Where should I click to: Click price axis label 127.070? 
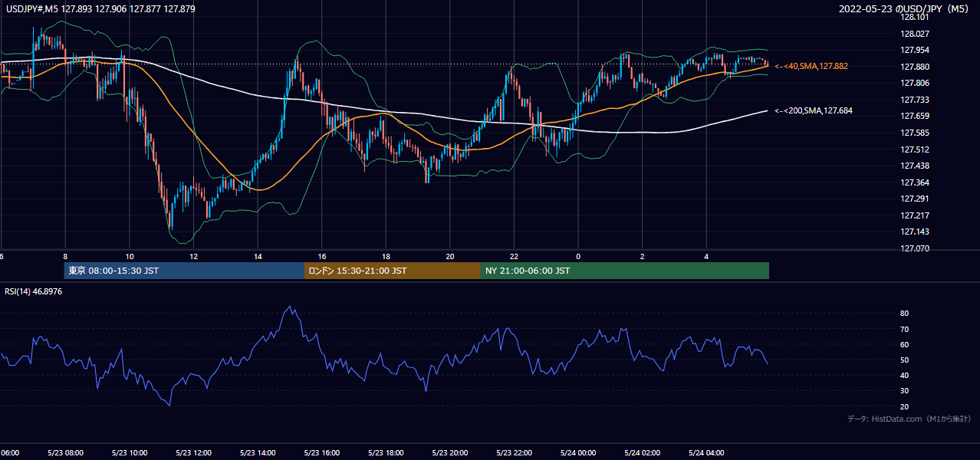pos(915,248)
